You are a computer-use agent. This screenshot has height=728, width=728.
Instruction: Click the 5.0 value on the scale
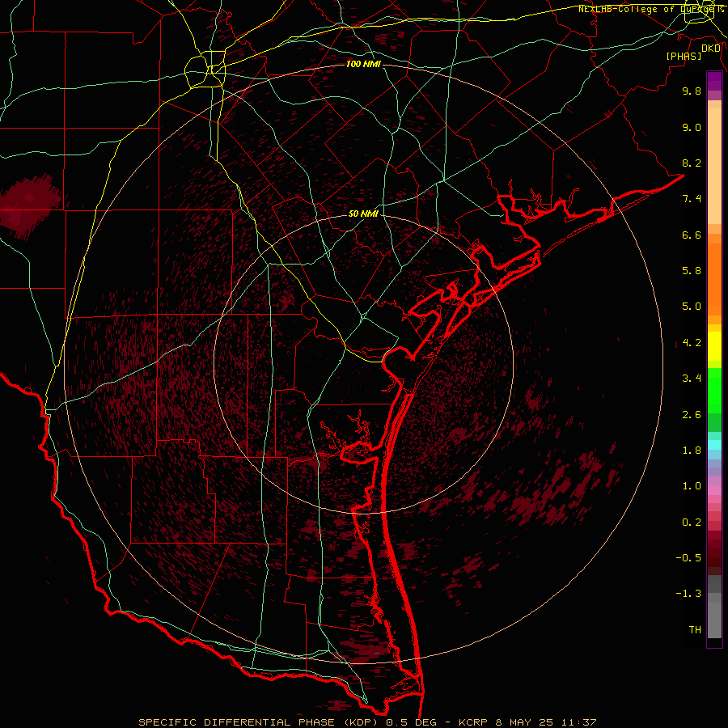click(692, 307)
